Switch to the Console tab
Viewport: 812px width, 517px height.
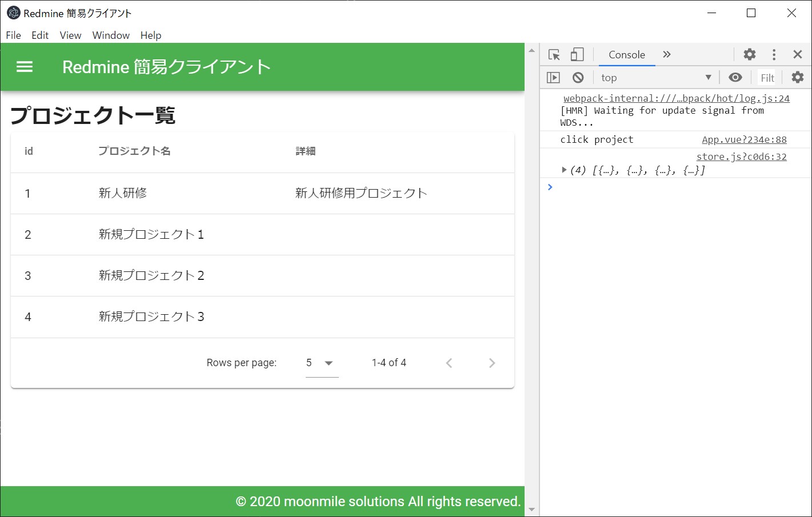[626, 55]
